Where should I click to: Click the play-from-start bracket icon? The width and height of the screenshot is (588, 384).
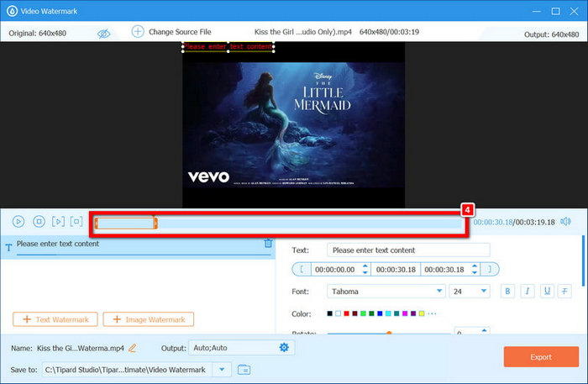click(x=58, y=222)
